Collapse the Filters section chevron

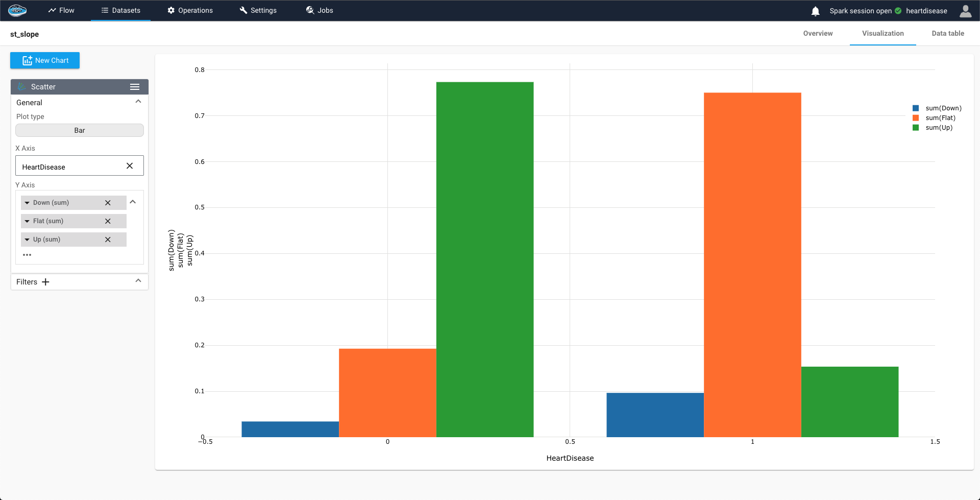tap(138, 281)
